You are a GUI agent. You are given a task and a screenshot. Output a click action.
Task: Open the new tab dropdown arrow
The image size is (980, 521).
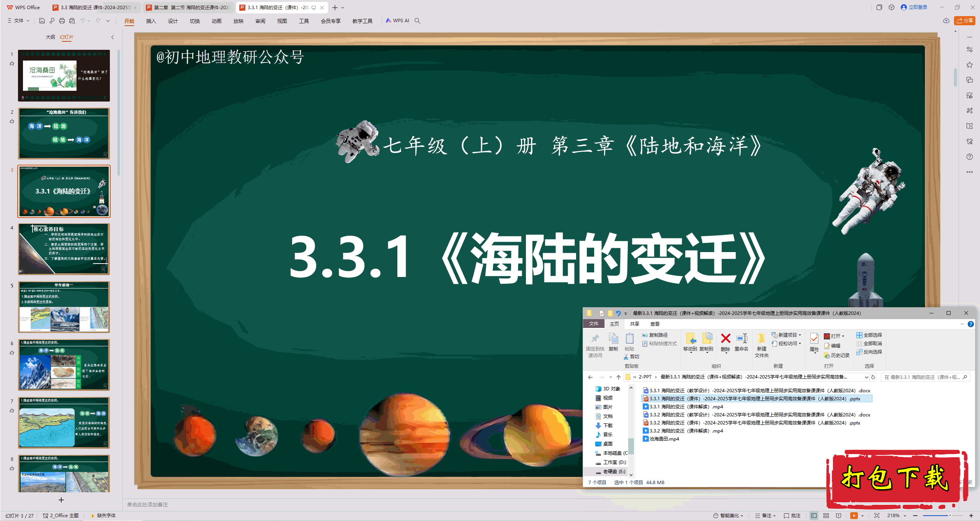pyautogui.click(x=343, y=7)
